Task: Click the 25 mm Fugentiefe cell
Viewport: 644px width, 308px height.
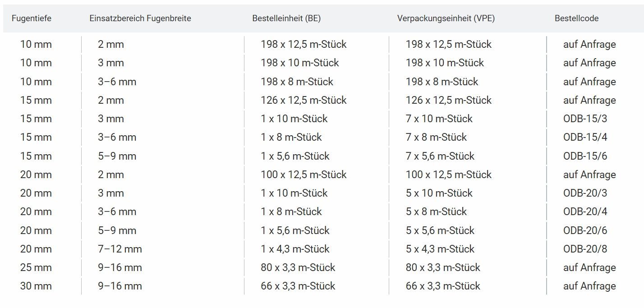Action: 36,267
